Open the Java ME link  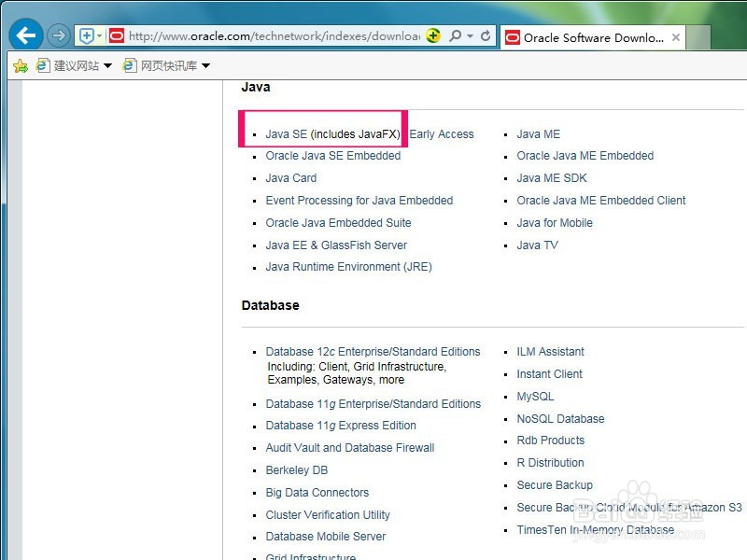click(539, 134)
